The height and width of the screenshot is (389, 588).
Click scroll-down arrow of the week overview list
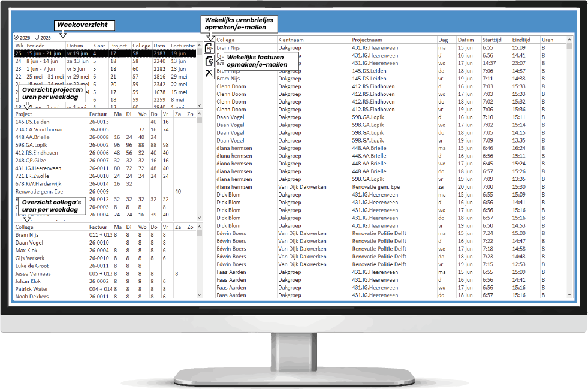[199, 105]
